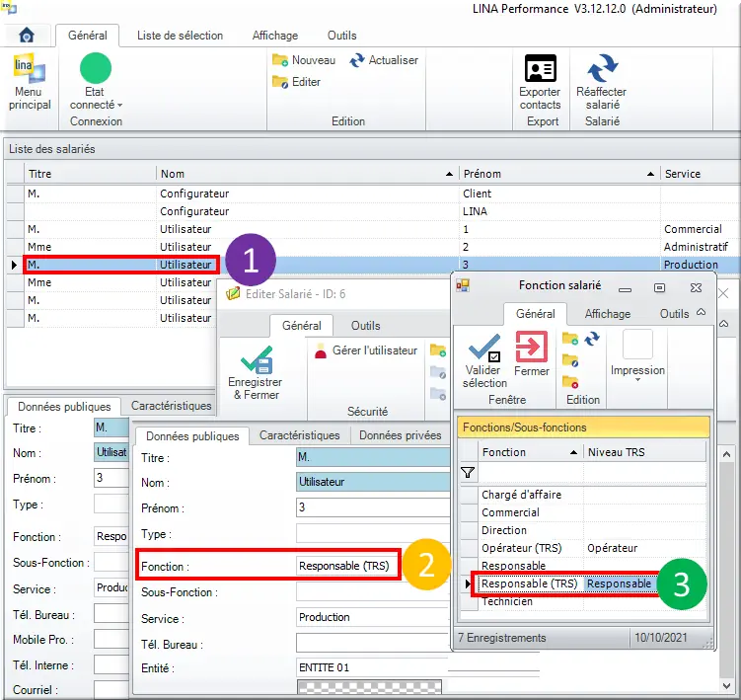
Task: Select the Général tab of Editer Salarié window
Action: (x=302, y=326)
